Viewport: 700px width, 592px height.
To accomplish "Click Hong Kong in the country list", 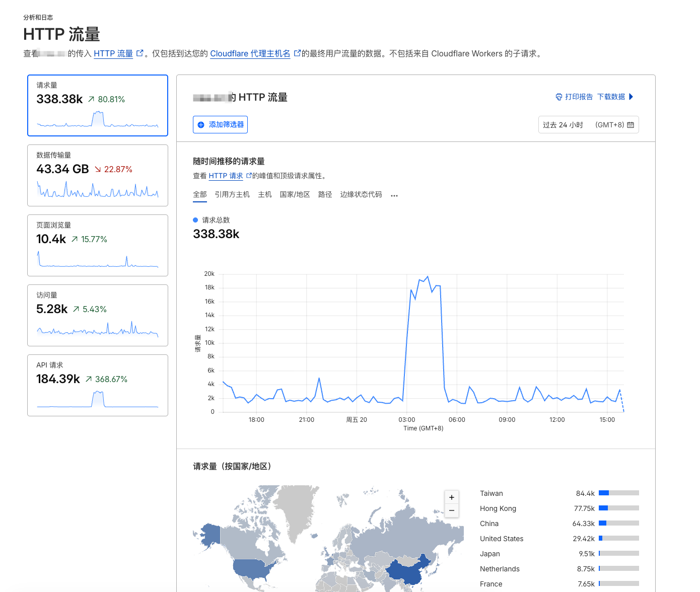I will 498,508.
